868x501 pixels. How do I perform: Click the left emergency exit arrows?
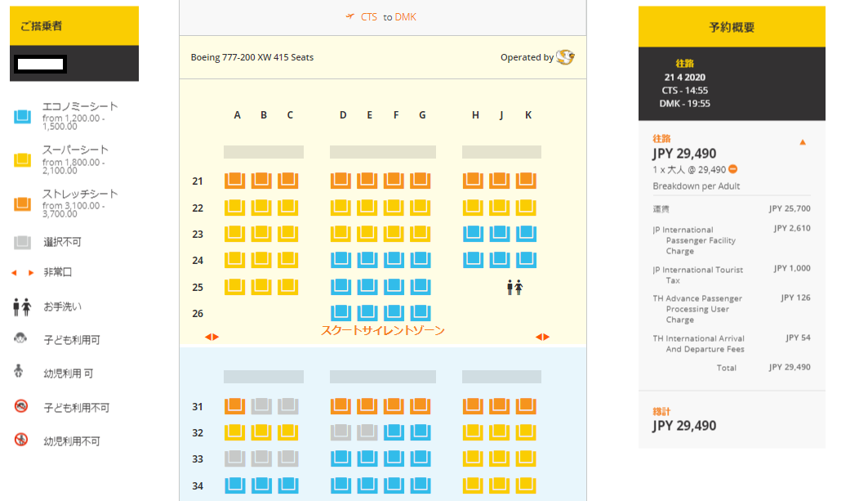212,337
